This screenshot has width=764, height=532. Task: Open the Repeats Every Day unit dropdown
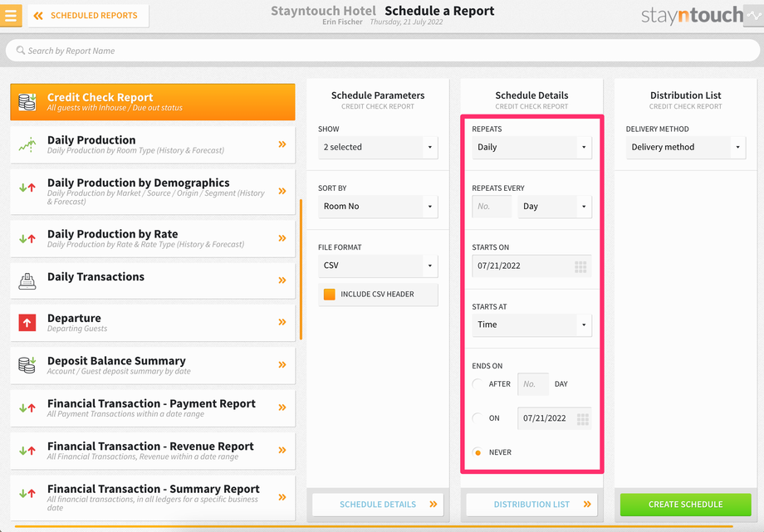(555, 207)
